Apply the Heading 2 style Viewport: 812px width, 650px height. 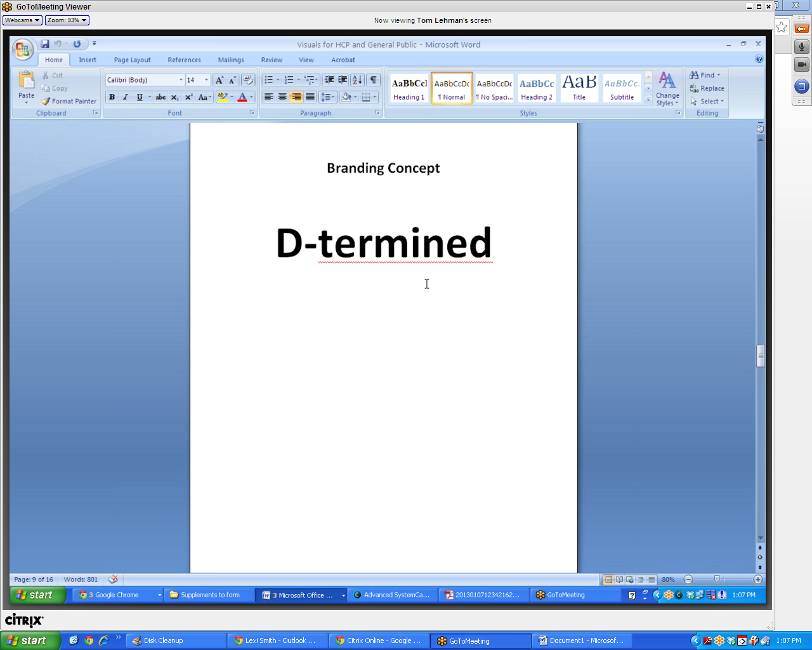537,88
